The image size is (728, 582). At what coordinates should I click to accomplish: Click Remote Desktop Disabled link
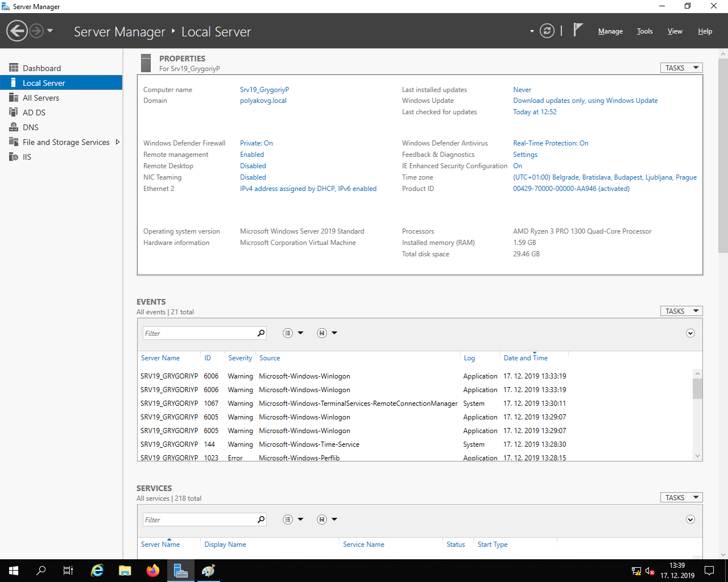pos(253,166)
